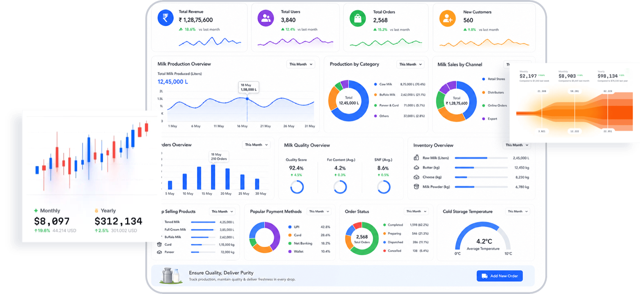Viewport: 644px width, 294px height.
Task: Click the green Paneer & Curd legend dot
Action: [x=376, y=105]
